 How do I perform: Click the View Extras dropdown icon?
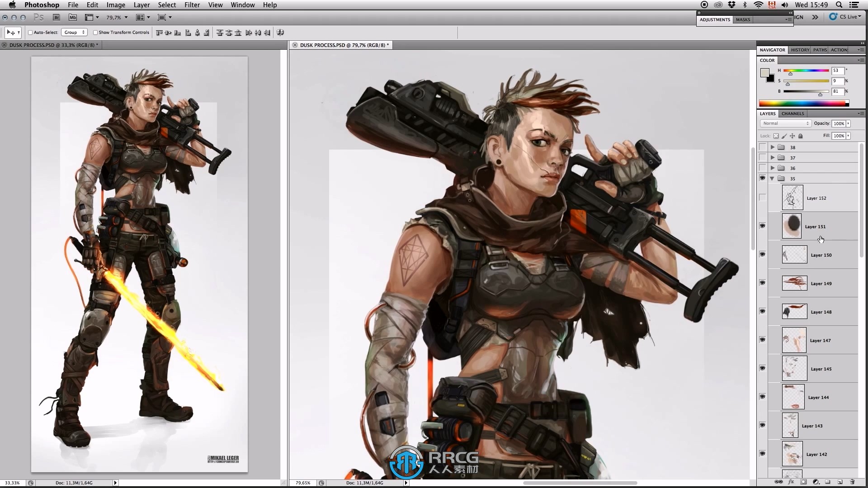91,18
